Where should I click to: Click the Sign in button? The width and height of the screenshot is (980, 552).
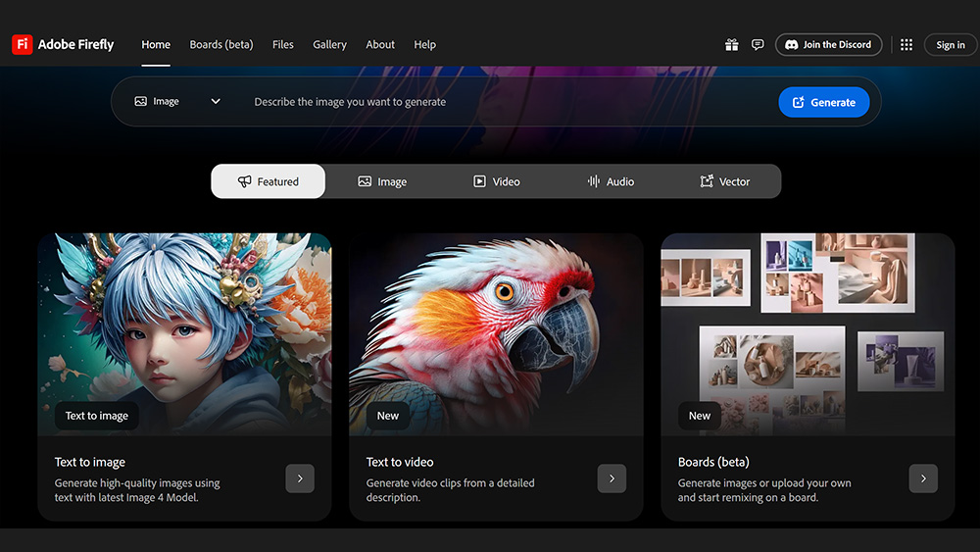pyautogui.click(x=951, y=44)
